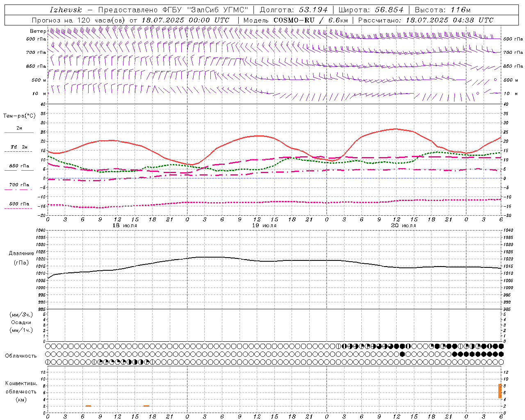Click the Модель COSMO-RU / 6.6км label
The width and height of the screenshot is (525, 420).
click(x=295, y=20)
